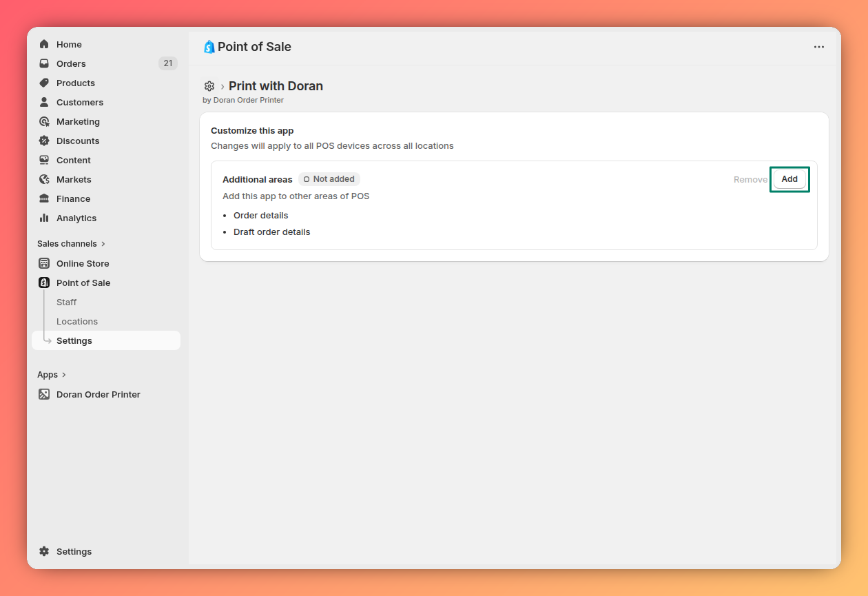868x596 pixels.
Task: Click the Customize this app heading
Action: pyautogui.click(x=252, y=131)
